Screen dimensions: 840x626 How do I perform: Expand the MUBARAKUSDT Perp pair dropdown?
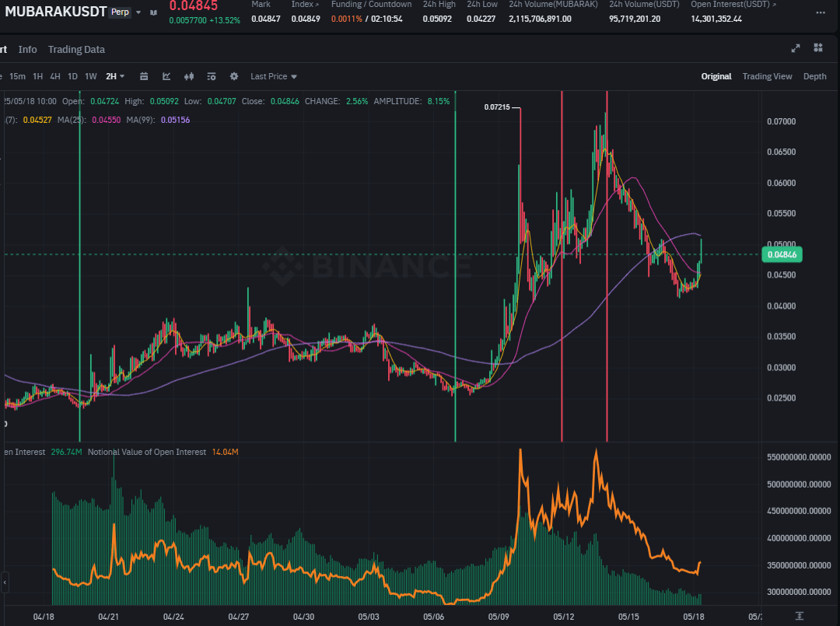pos(138,12)
